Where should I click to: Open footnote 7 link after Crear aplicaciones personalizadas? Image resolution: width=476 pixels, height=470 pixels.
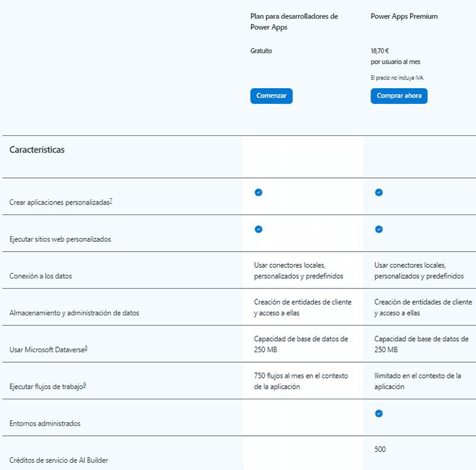tap(110, 201)
